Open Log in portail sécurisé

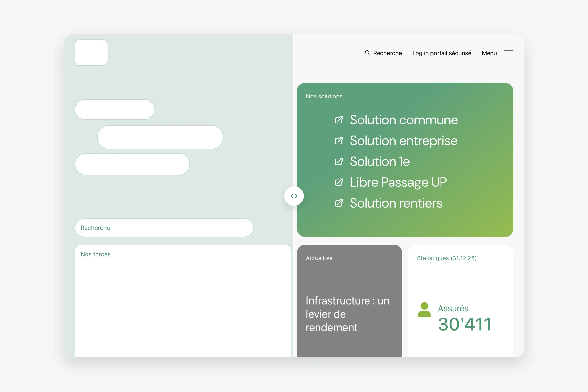pyautogui.click(x=442, y=53)
